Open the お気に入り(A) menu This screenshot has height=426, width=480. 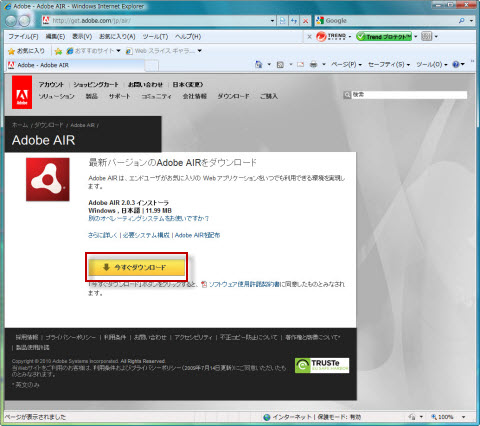click(x=117, y=37)
